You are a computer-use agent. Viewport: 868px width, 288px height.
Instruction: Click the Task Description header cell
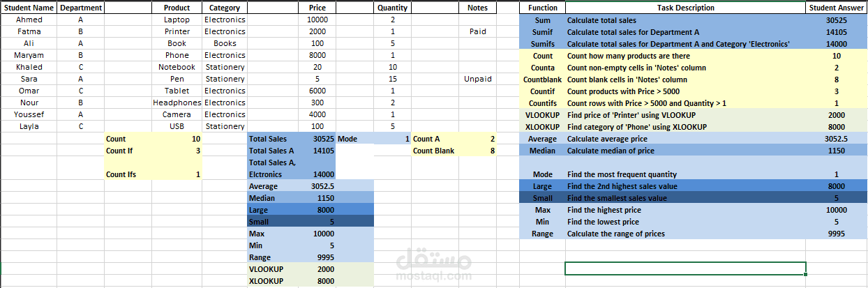coord(685,8)
